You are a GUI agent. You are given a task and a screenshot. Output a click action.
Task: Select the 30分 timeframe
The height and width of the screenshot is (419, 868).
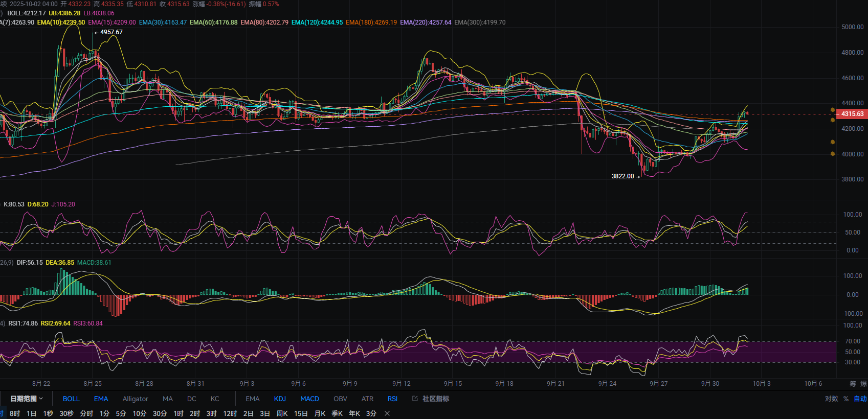160,413
